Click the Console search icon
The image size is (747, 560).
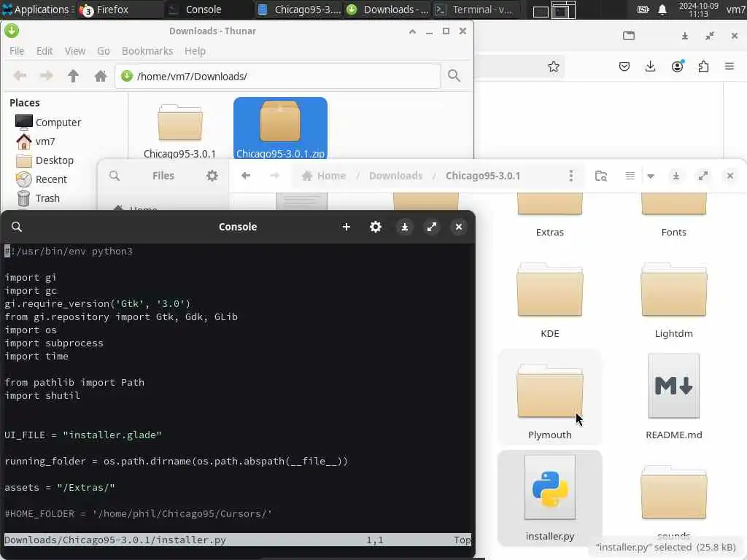(17, 227)
